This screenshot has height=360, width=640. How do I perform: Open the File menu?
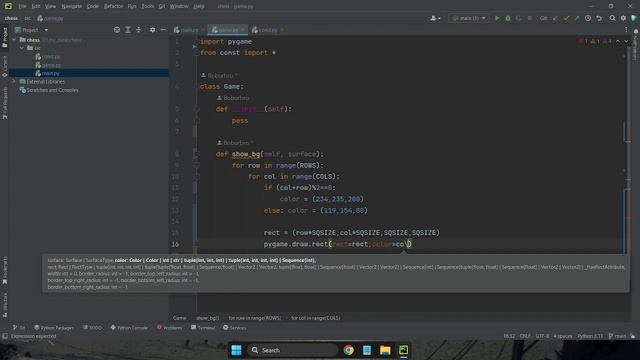(x=22, y=6)
